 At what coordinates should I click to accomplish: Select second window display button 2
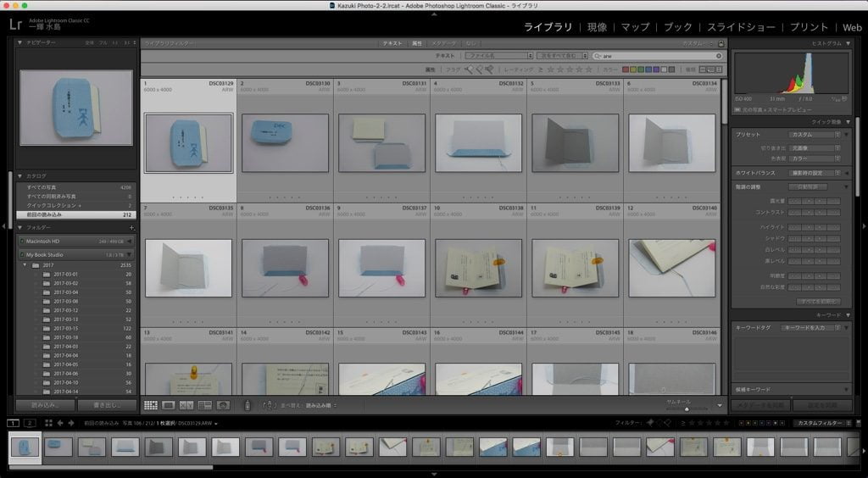point(30,423)
